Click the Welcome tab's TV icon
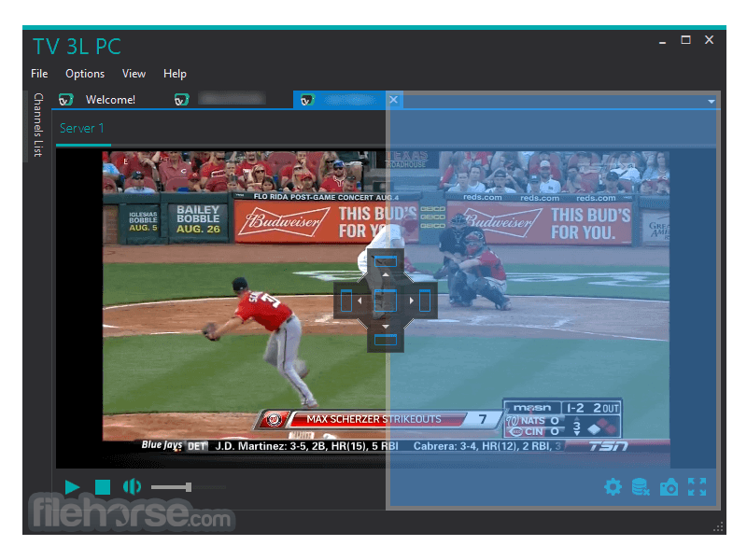747x560 pixels. (65, 100)
